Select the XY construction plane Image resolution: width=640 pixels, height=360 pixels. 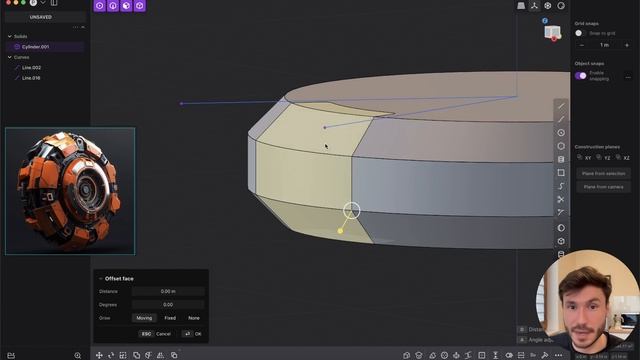coord(584,158)
